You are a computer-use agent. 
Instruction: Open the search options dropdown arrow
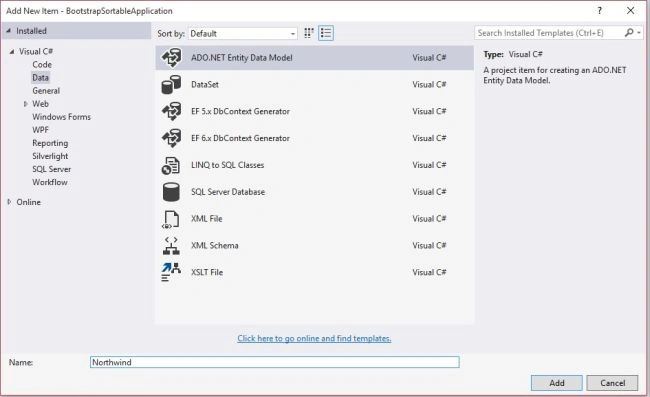(x=639, y=33)
